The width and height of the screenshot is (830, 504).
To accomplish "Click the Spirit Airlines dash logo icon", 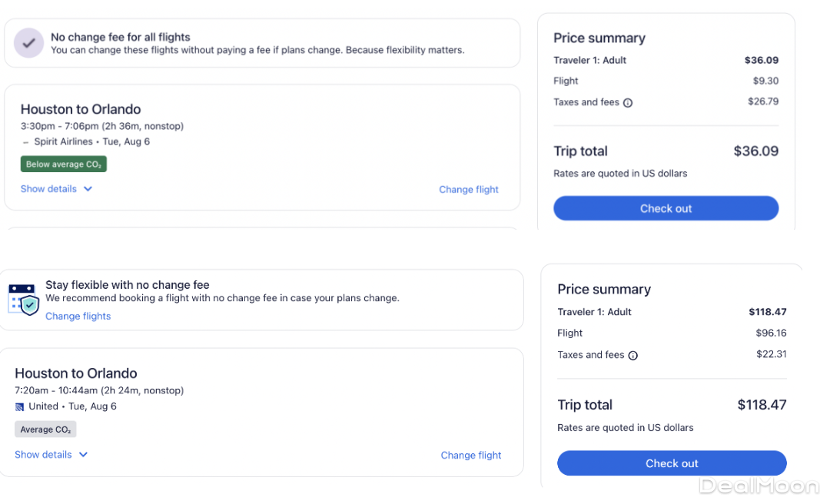I will [25, 142].
